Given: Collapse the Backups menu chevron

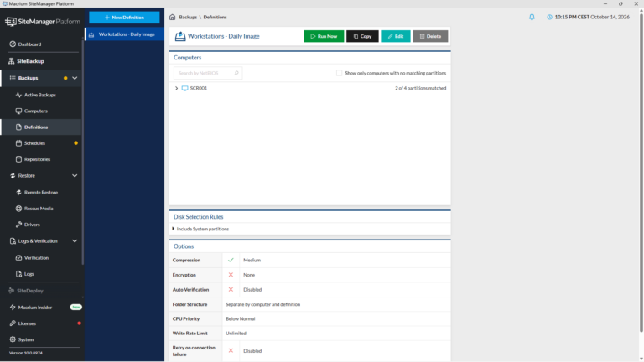Looking at the screenshot, I should click(75, 78).
